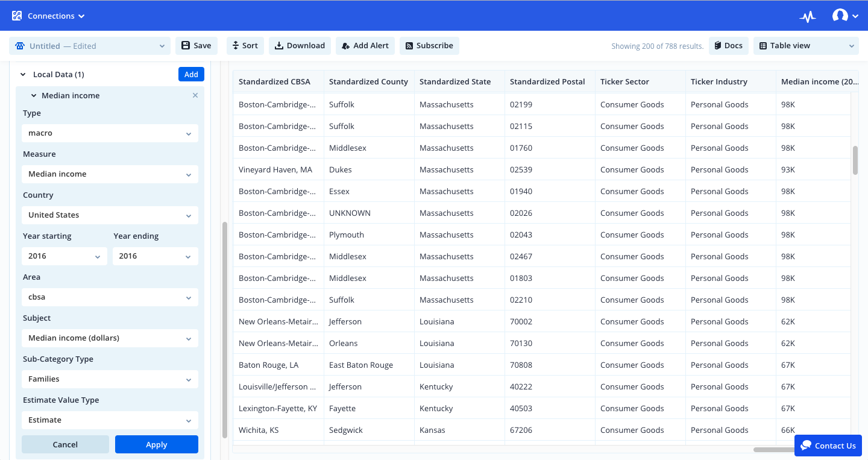Viewport: 868px width, 460px height.
Task: Click the Download button
Action: pyautogui.click(x=300, y=46)
